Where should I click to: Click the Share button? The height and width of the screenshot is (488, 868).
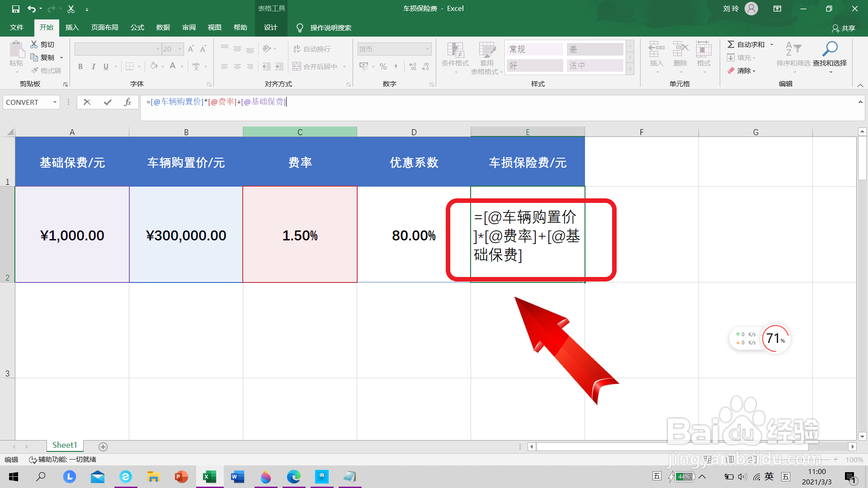[x=844, y=28]
